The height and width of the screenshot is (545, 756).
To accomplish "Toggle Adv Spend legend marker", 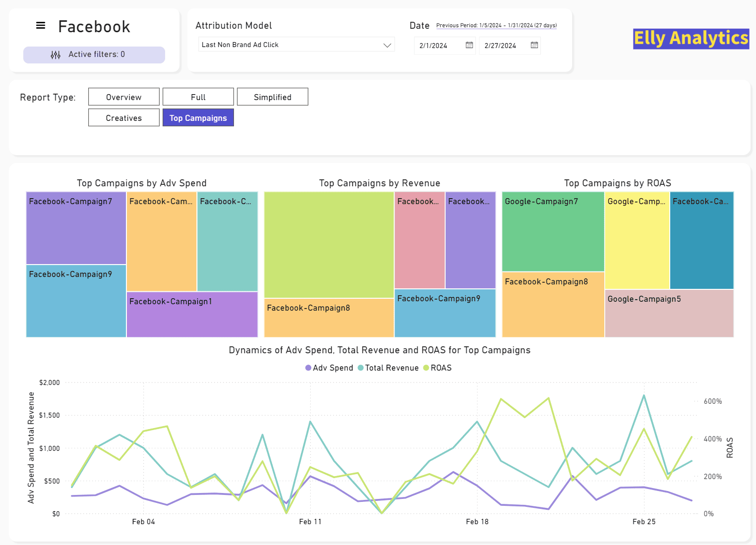I will 308,368.
